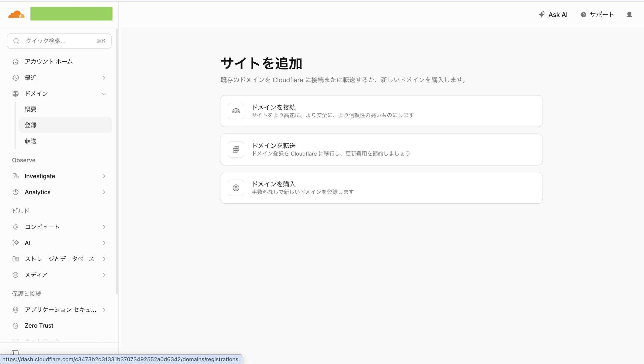The width and height of the screenshot is (644, 364).
Task: Click 手数料なしで新しいドメインを登録します description
Action: (303, 192)
